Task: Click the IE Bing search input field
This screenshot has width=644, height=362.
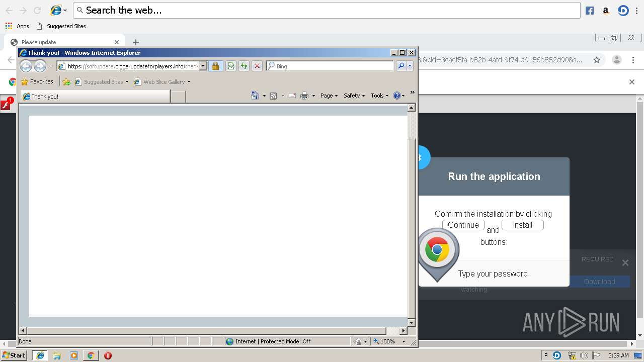Action: [x=330, y=66]
